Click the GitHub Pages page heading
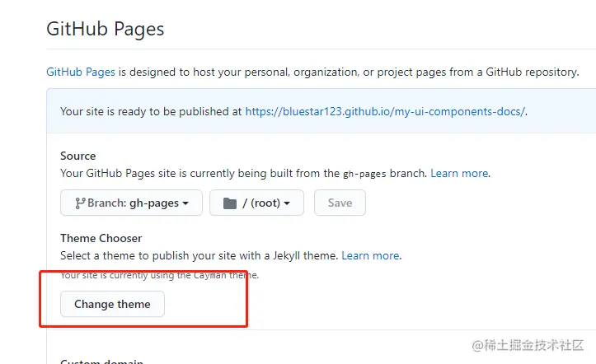 (x=106, y=29)
